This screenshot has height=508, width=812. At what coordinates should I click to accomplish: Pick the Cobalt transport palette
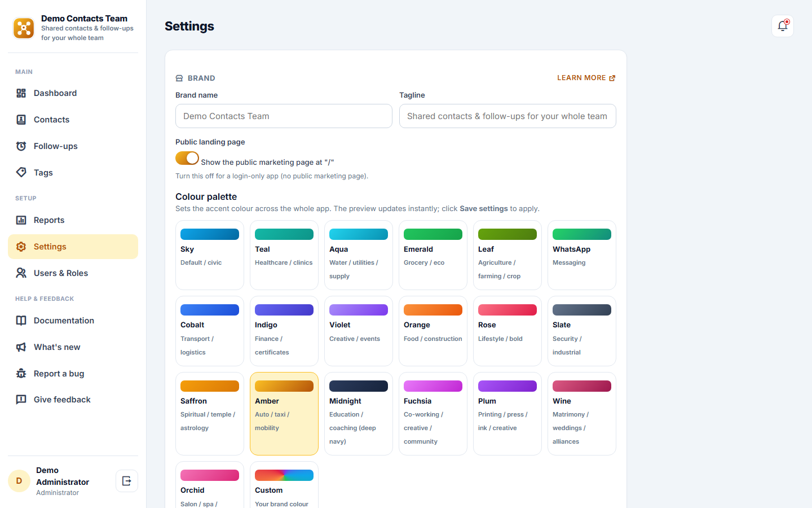tap(210, 331)
